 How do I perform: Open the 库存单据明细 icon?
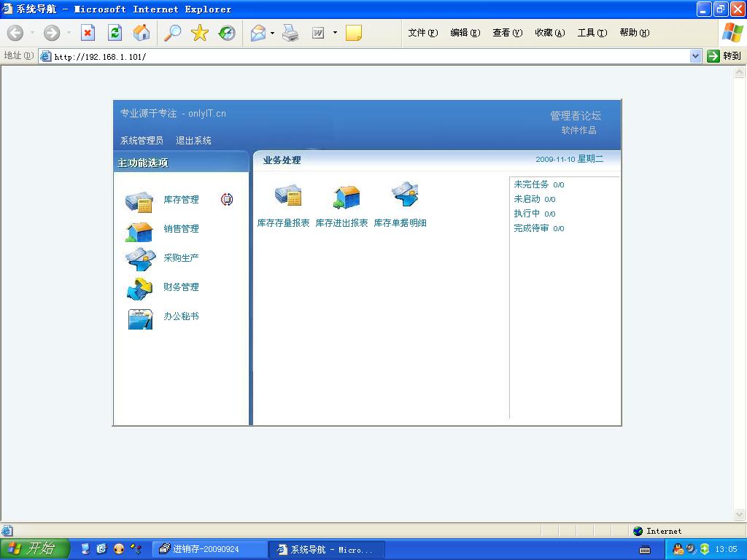404,196
